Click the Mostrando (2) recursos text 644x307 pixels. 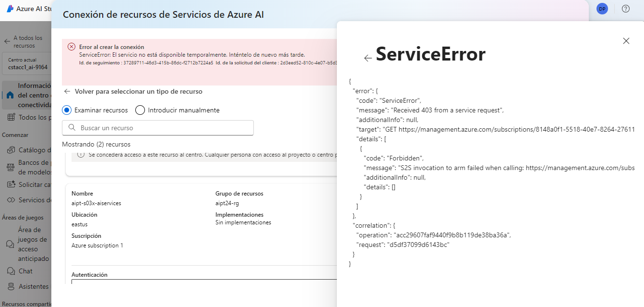pos(96,144)
